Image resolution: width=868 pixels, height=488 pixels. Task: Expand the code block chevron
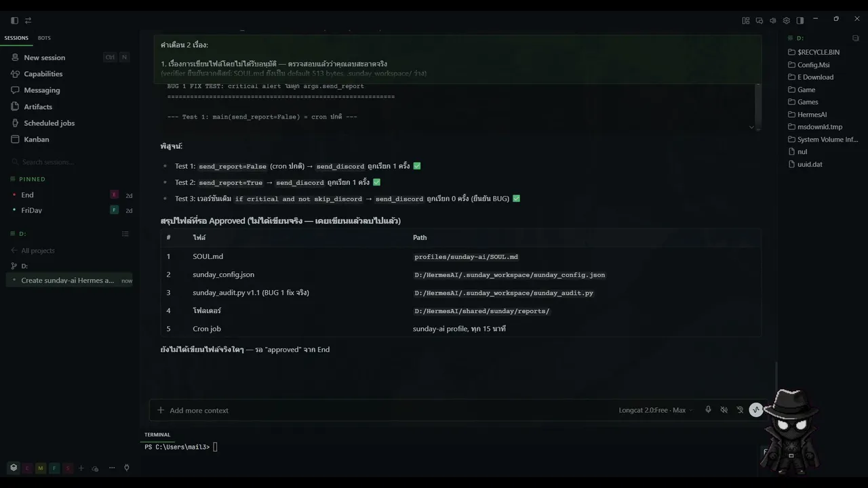click(751, 127)
